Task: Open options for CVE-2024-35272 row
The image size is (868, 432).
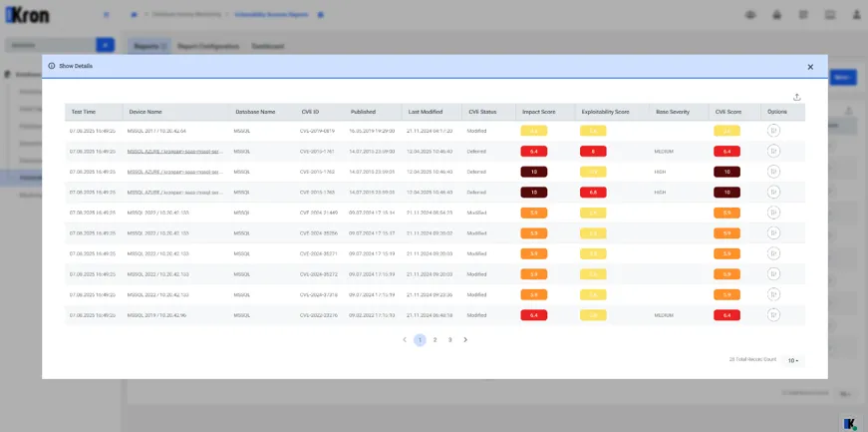Action: point(773,274)
